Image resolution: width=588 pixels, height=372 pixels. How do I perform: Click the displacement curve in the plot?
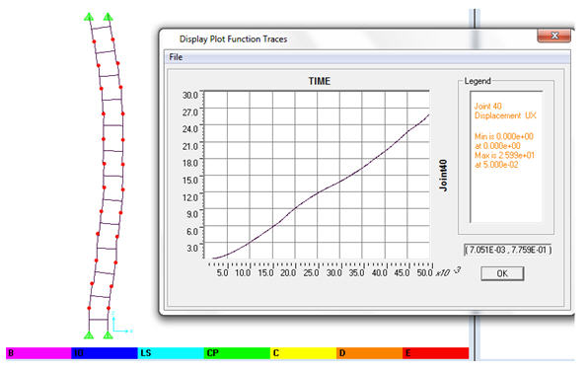tap(318, 193)
